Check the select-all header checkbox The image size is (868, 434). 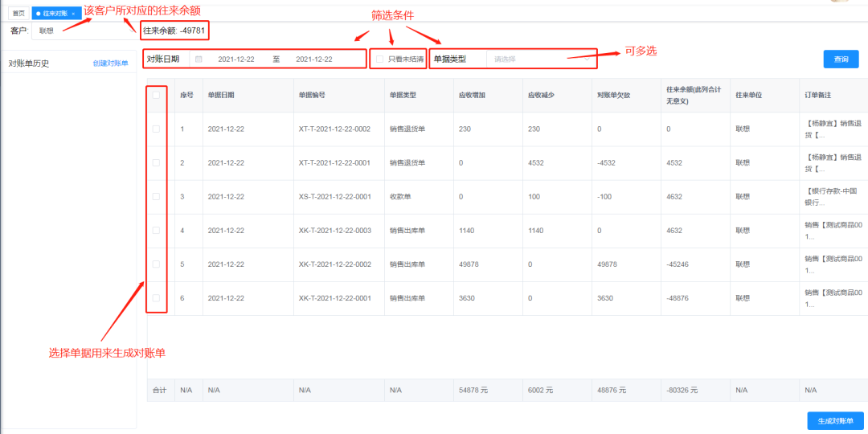click(x=156, y=95)
